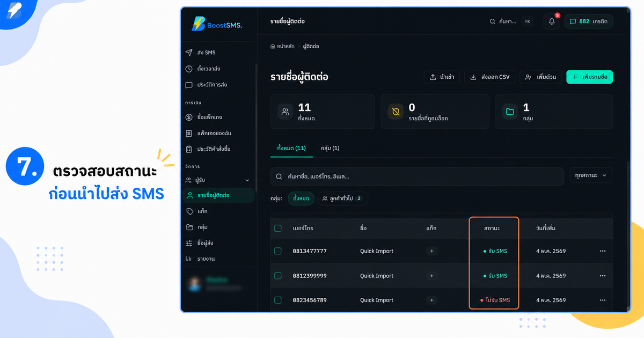Click the ชื่อ column header
This screenshot has width=644, height=338.
(363, 228)
